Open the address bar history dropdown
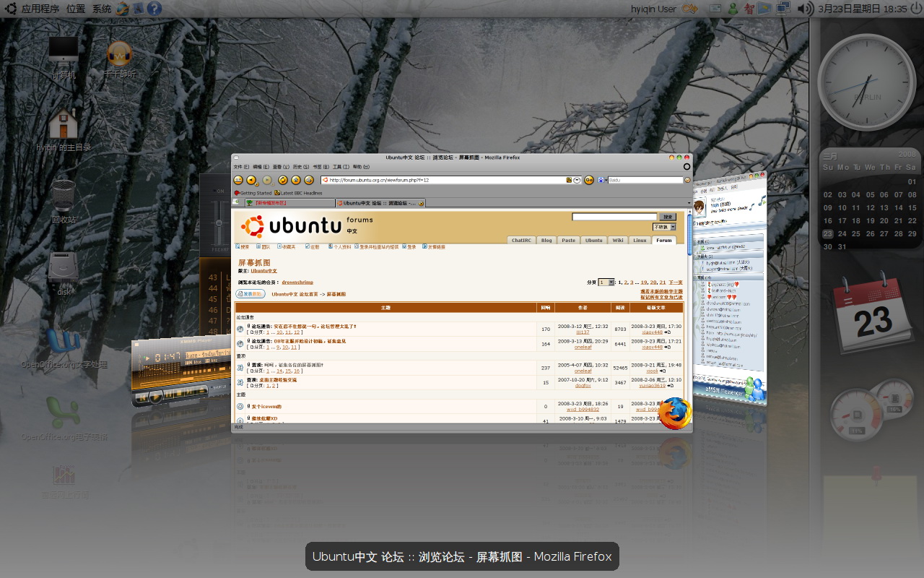Image resolution: width=924 pixels, height=578 pixels. pos(577,180)
